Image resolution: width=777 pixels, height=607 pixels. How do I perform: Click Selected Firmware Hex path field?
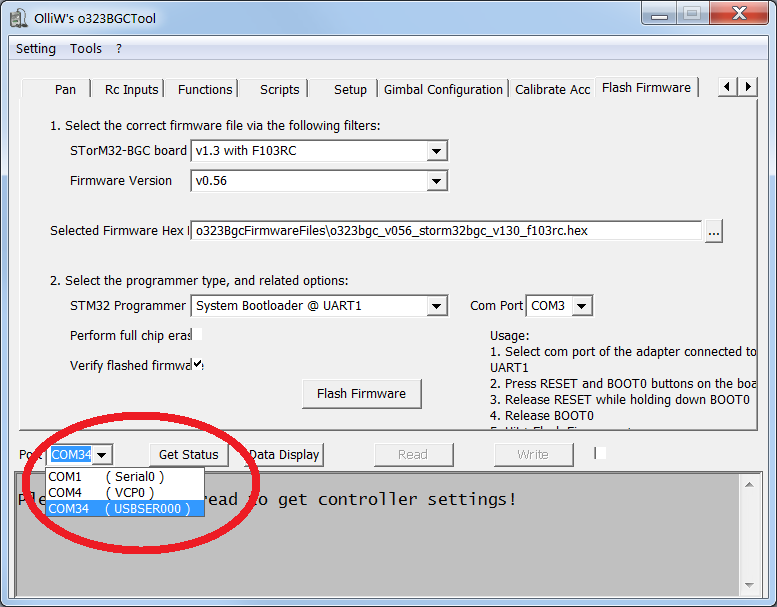pyautogui.click(x=446, y=230)
